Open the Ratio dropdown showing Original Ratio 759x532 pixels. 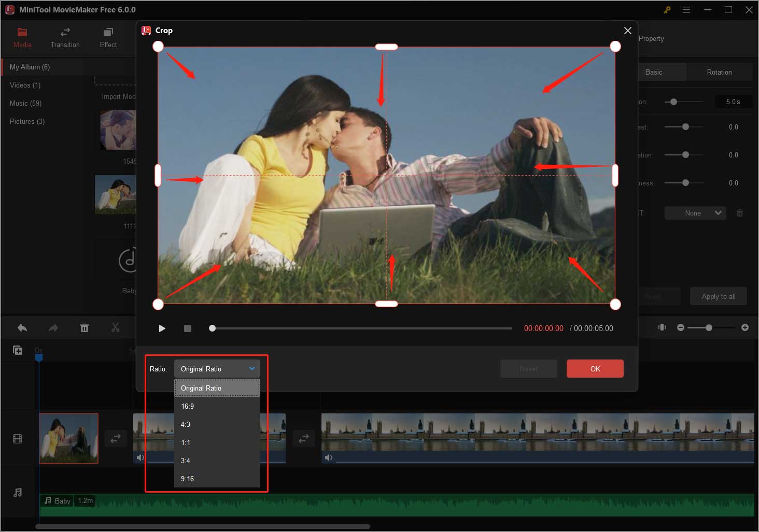click(x=217, y=369)
